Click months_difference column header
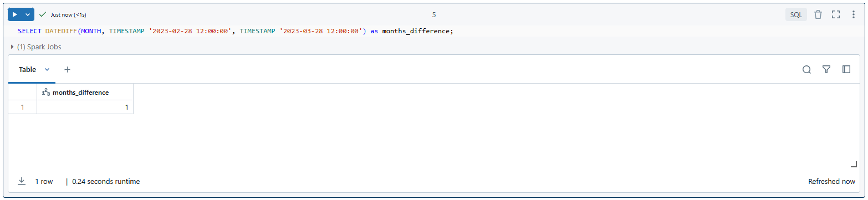This screenshot has height=200, width=868. [85, 93]
